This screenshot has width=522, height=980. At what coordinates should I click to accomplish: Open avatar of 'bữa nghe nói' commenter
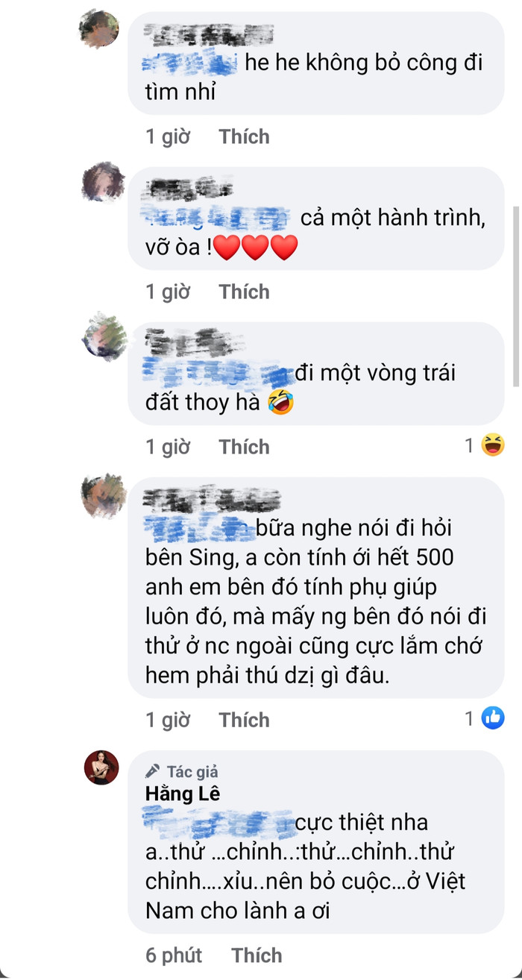tap(103, 495)
